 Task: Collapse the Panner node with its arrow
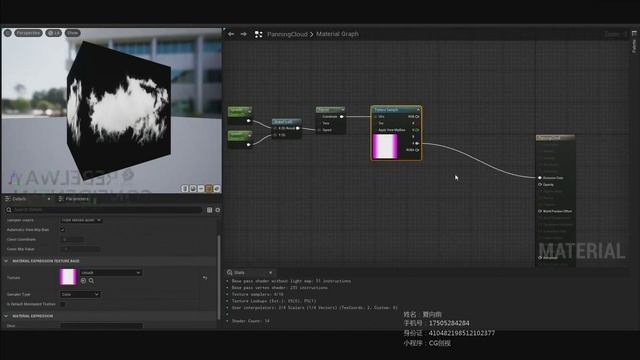342,110
